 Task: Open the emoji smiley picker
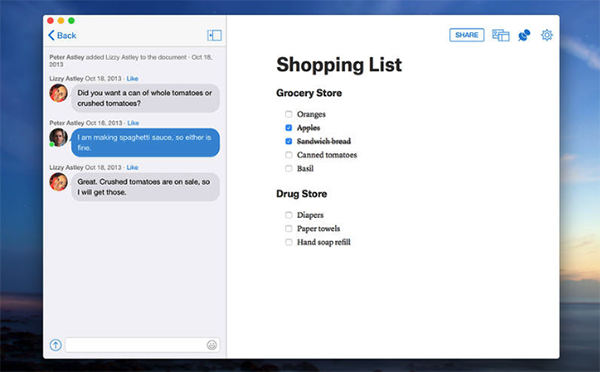tap(212, 345)
